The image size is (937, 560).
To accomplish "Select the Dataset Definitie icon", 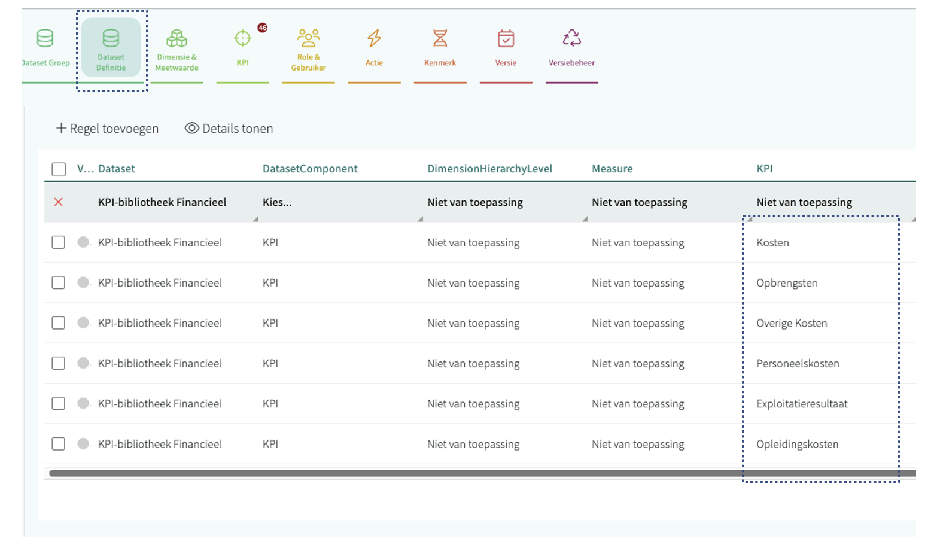I will [x=111, y=38].
